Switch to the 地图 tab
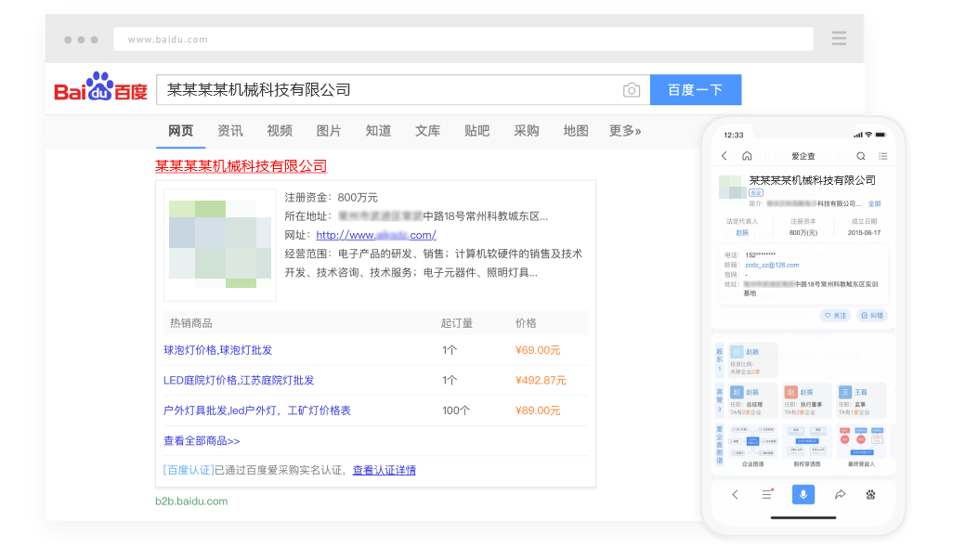This screenshot has width=953, height=560. [575, 131]
